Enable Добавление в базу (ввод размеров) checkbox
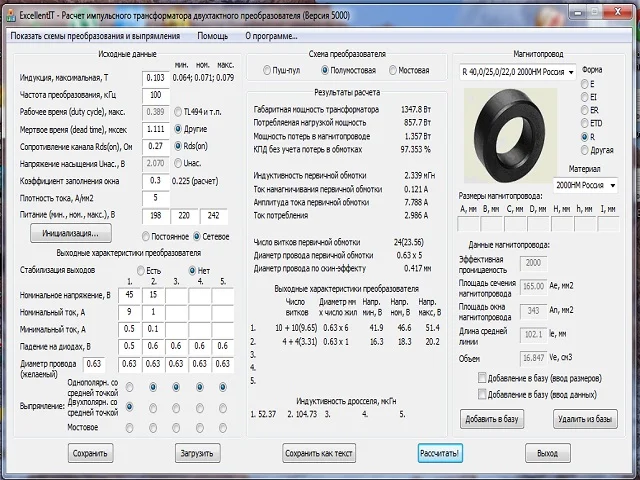The image size is (640, 480). click(484, 378)
